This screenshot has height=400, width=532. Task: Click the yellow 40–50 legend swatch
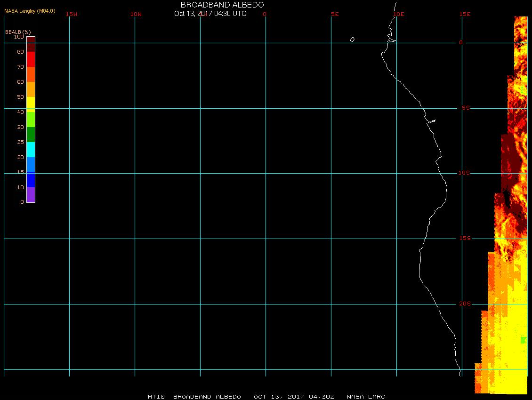[31, 104]
